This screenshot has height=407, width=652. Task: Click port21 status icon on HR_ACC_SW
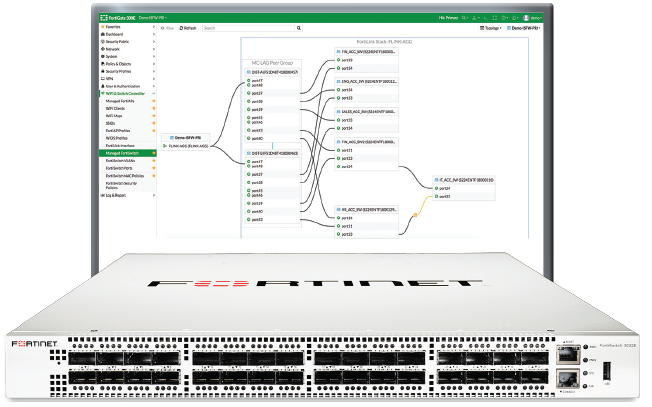click(338, 226)
